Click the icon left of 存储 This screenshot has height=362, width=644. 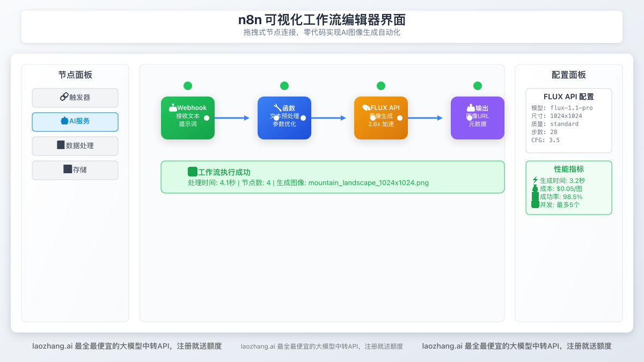[68, 169]
